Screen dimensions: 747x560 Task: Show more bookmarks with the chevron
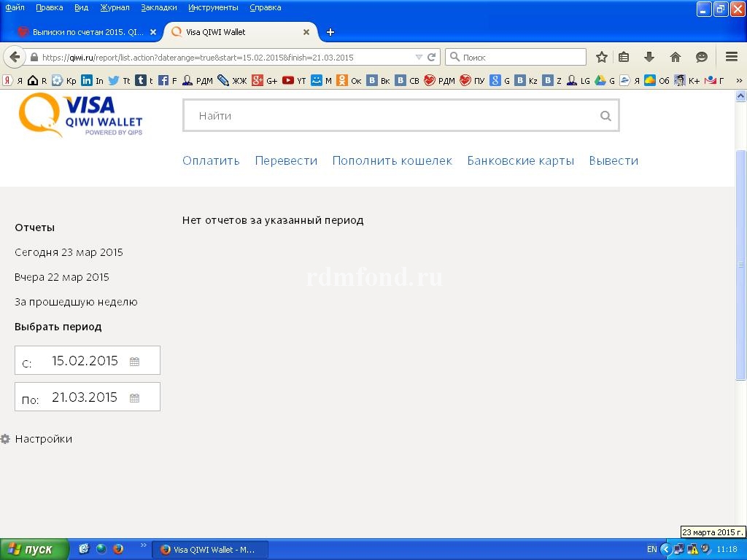click(739, 80)
